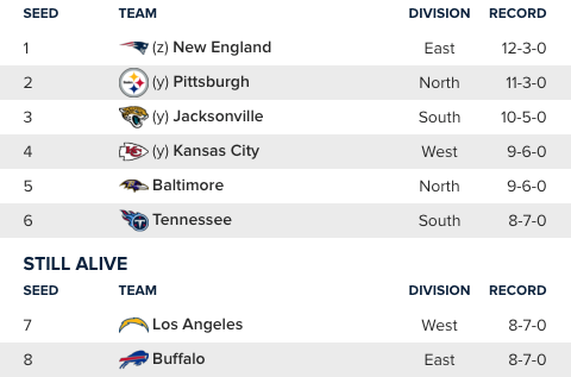Sort by the top RECORD column header
571x377 pixels.
pyautogui.click(x=517, y=13)
